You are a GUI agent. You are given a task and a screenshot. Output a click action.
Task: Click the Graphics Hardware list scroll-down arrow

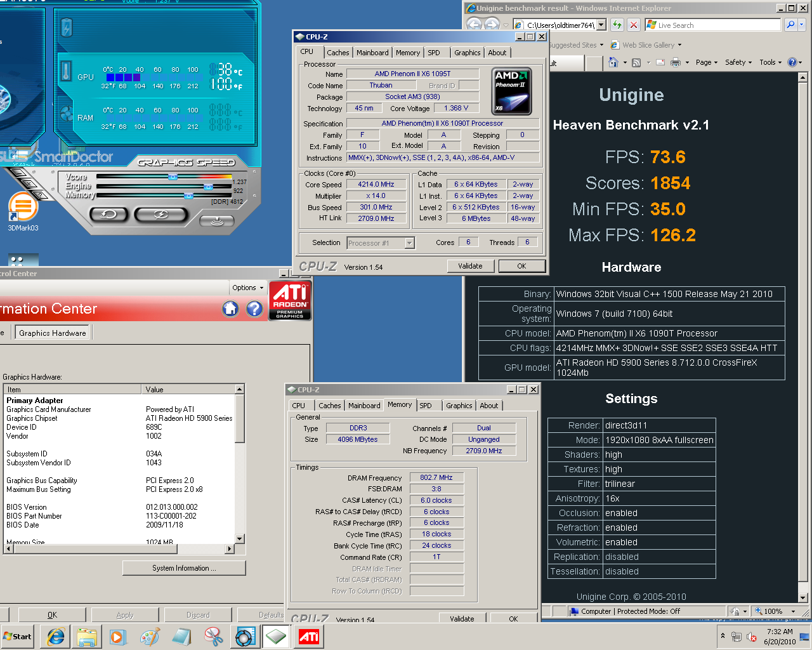click(x=239, y=539)
